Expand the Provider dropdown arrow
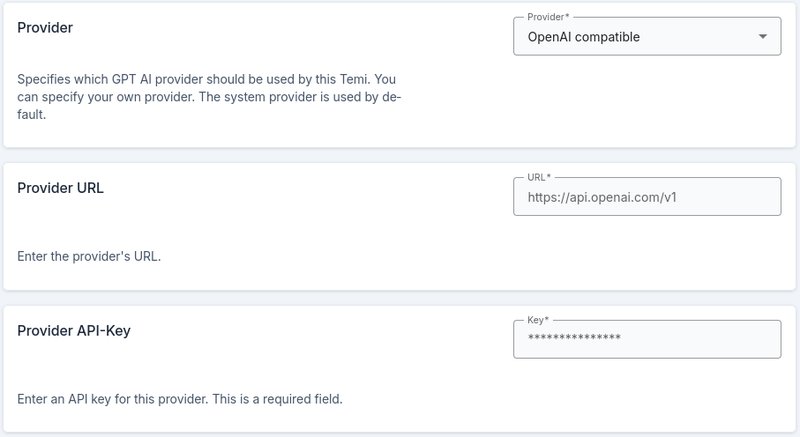Screen dimensions: 800x437 762,37
